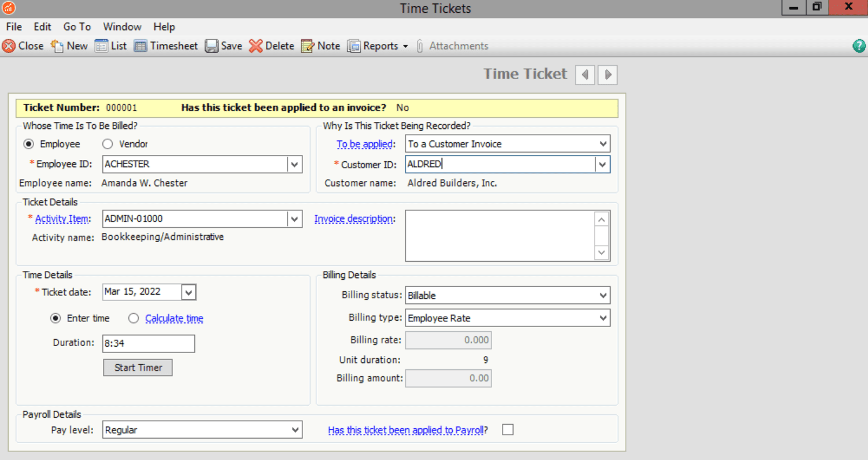Open the Go To menu
868x460 pixels.
point(77,27)
